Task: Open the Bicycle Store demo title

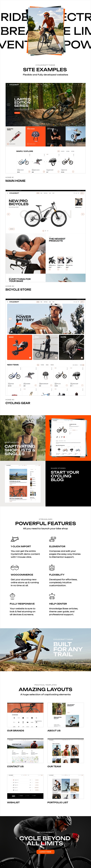Action: coord(18,289)
